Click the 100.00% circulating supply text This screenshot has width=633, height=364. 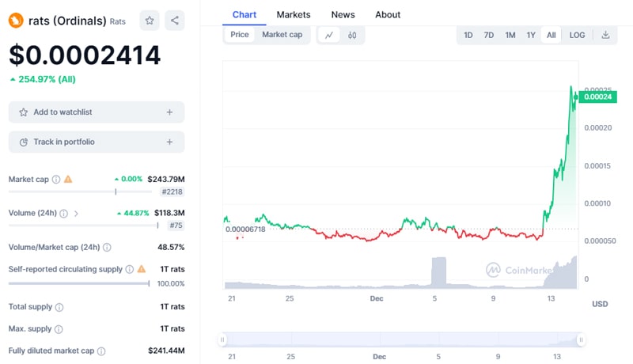tap(171, 284)
